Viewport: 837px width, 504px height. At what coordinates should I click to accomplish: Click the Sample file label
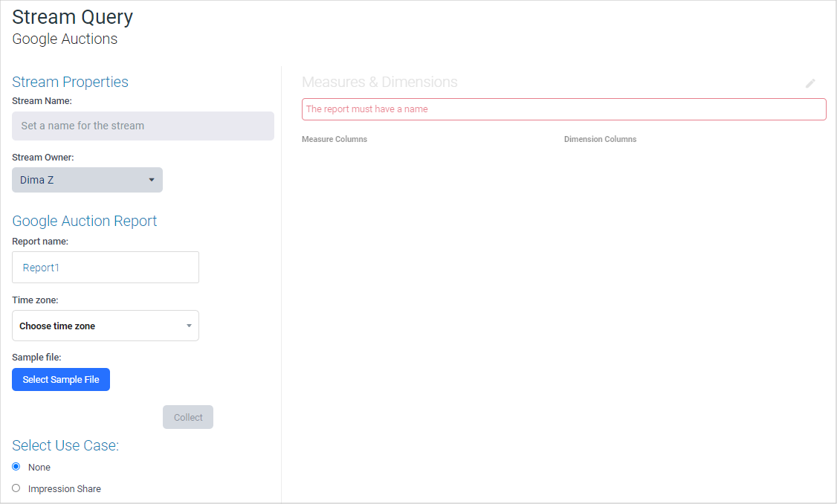tap(37, 357)
